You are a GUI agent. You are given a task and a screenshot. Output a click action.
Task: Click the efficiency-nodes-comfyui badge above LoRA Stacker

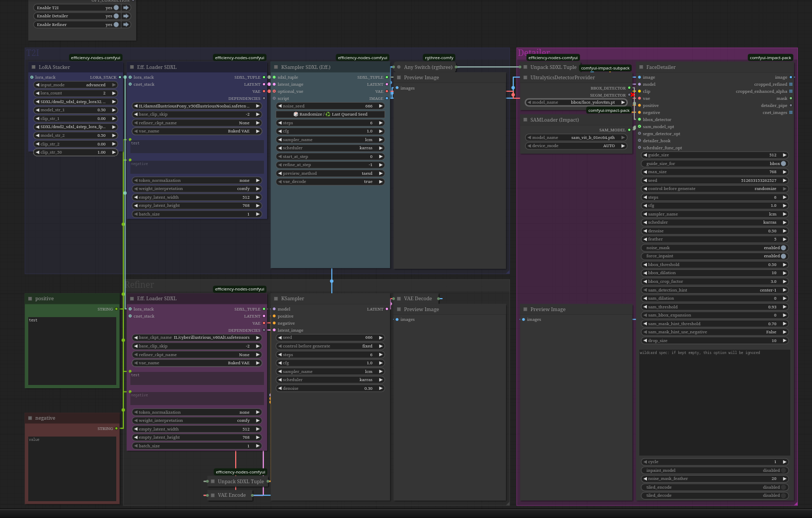pos(96,58)
